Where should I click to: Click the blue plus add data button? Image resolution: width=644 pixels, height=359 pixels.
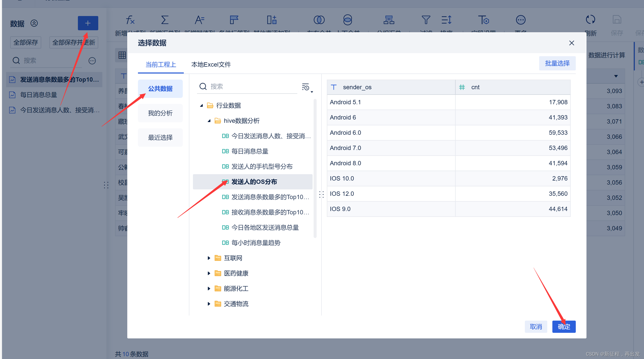coord(88,23)
